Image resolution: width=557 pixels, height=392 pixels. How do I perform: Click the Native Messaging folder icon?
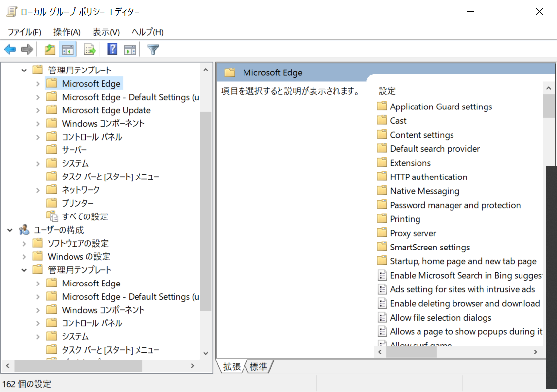click(382, 191)
